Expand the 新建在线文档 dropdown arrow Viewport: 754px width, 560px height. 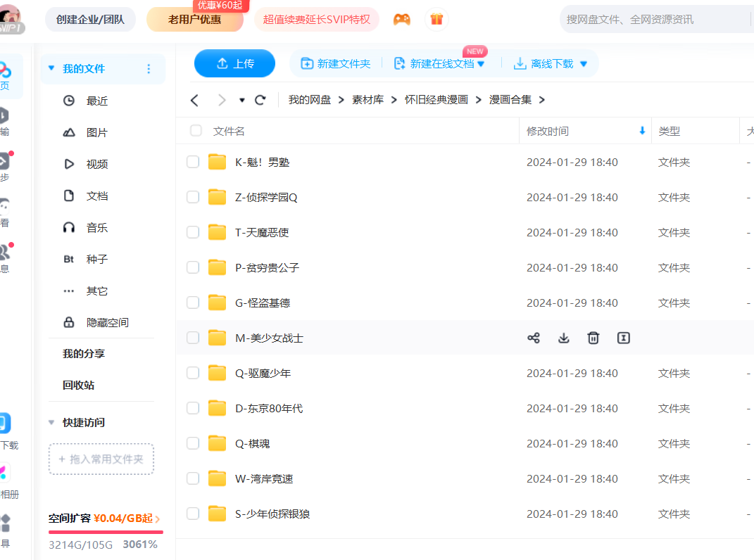(x=482, y=64)
